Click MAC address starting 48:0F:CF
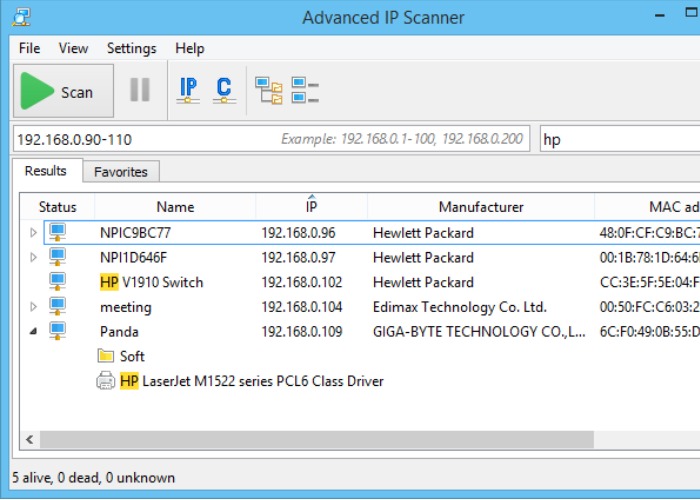This screenshot has height=500, width=700. [x=650, y=233]
